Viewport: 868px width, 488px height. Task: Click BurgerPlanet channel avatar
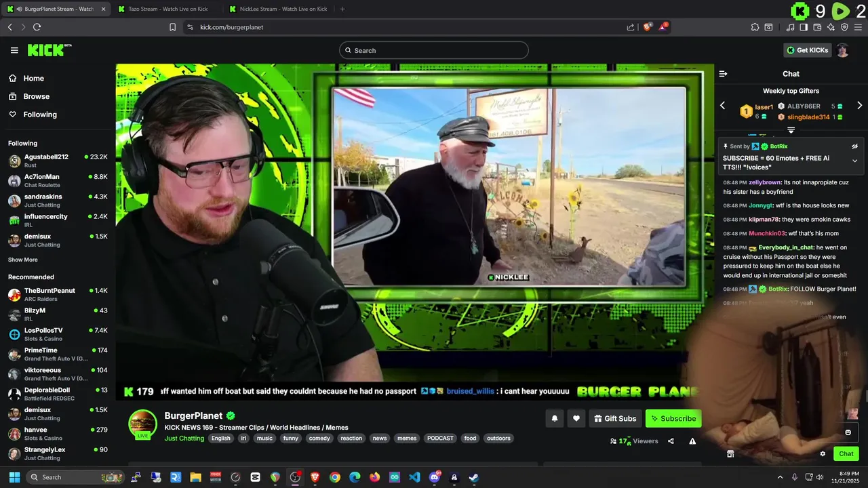click(x=142, y=424)
